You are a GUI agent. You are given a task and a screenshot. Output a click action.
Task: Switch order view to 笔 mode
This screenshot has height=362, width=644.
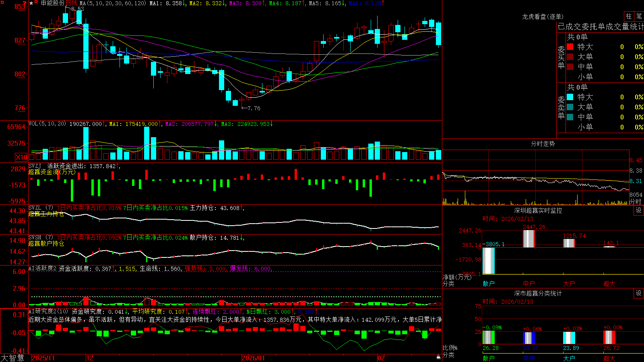click(x=639, y=16)
